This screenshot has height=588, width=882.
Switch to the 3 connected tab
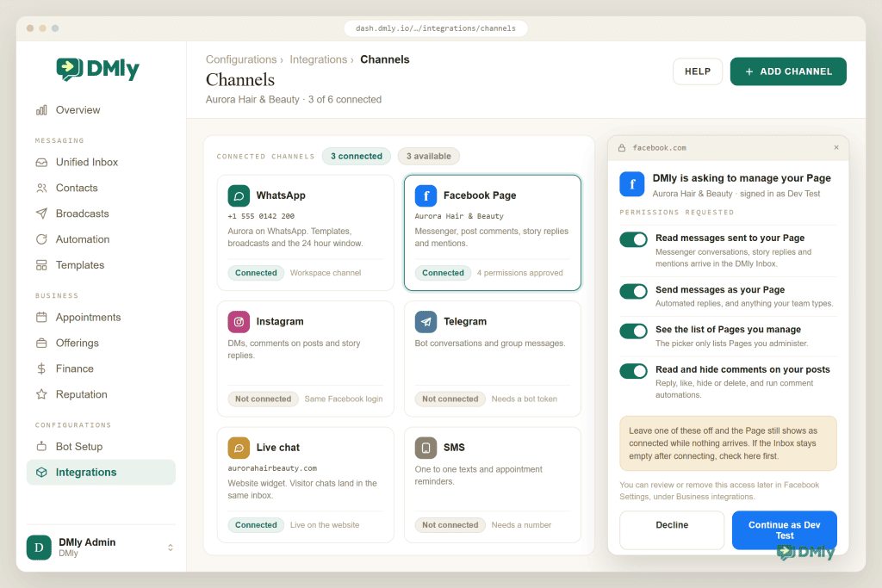(x=357, y=157)
